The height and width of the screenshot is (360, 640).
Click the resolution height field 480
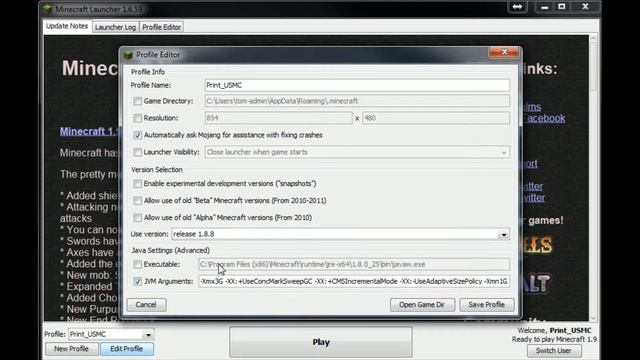(x=436, y=118)
